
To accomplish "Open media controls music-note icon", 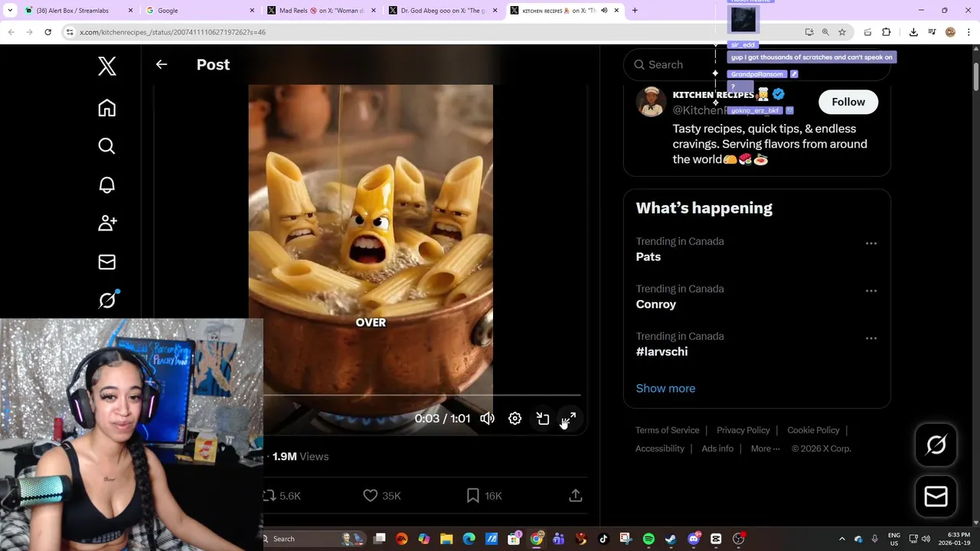I will click(x=932, y=32).
